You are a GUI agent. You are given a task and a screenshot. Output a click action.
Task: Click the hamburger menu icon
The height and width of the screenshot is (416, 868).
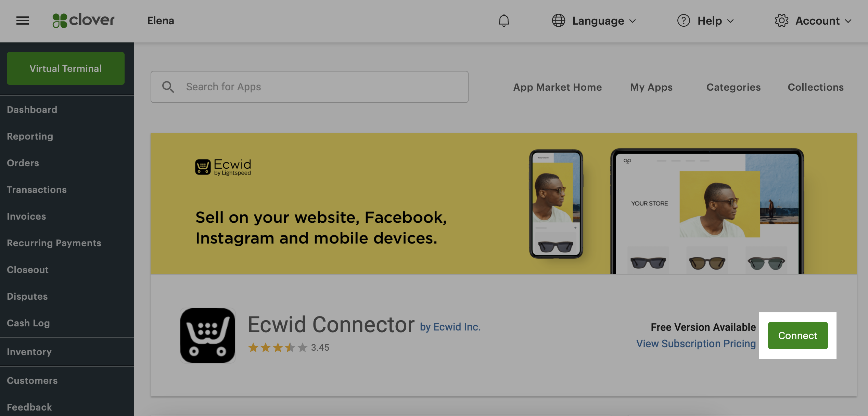tap(22, 21)
